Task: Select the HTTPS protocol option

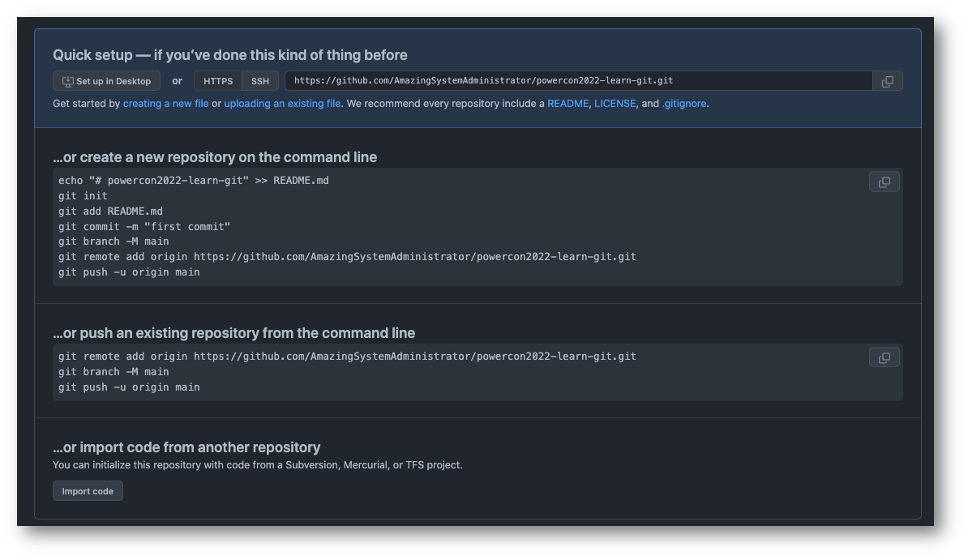Action: pyautogui.click(x=218, y=81)
